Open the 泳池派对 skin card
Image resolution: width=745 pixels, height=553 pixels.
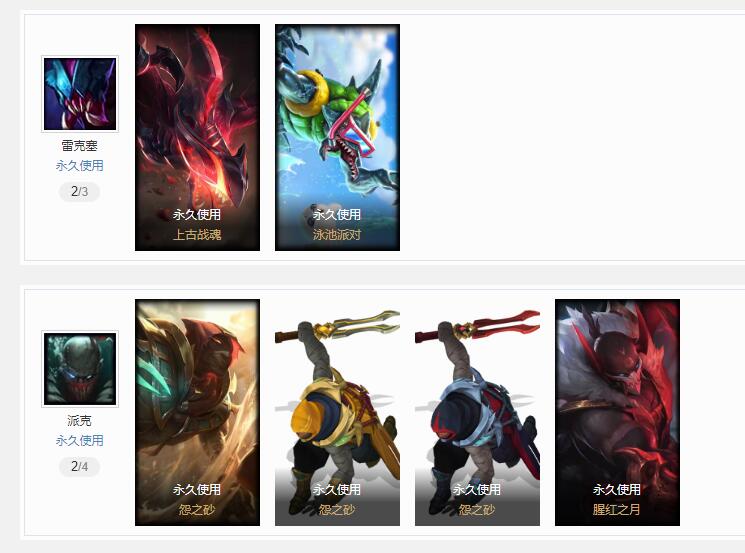click(337, 137)
